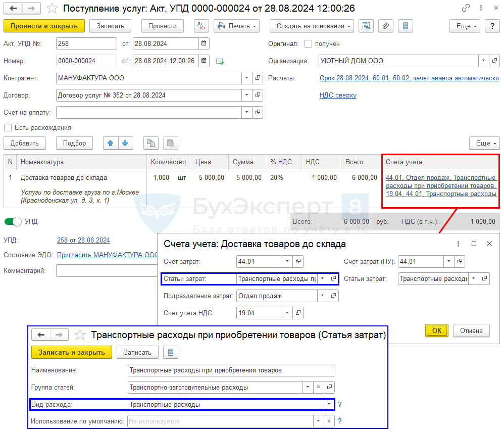Click Отмена in Счета учета dialog

(x=471, y=330)
